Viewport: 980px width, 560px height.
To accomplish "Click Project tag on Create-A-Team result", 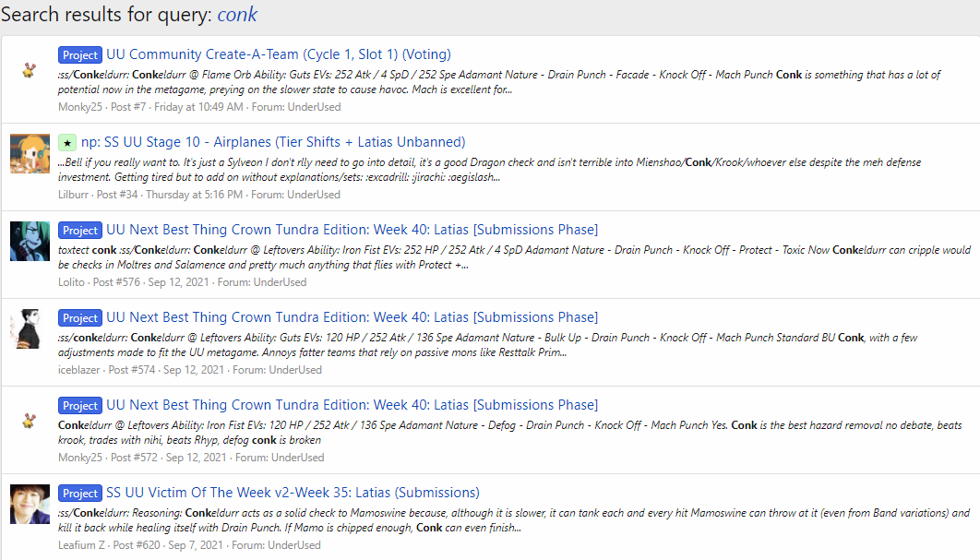I will 80,55.
